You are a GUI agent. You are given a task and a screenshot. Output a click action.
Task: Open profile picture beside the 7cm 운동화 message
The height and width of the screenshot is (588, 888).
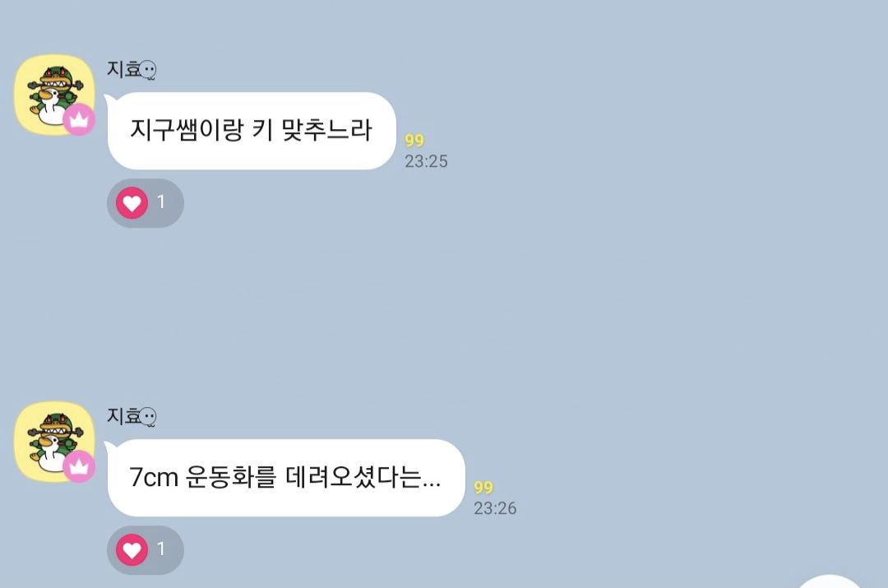(54, 442)
